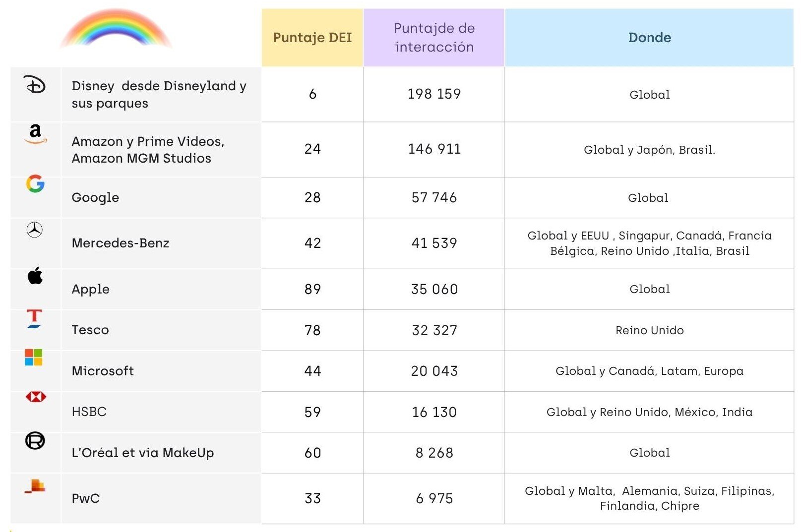Click the Tesco T logo
Screen dimensions: 801x532
click(x=34, y=318)
